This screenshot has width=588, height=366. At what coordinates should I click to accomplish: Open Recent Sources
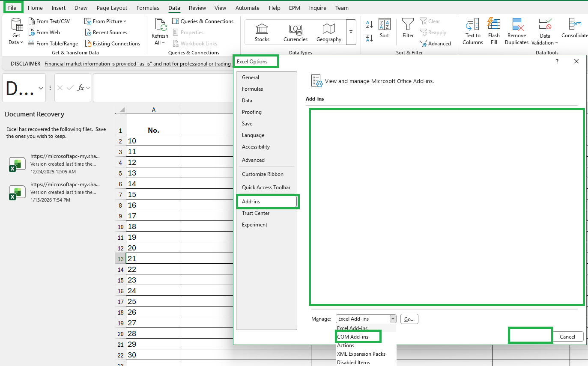point(106,32)
